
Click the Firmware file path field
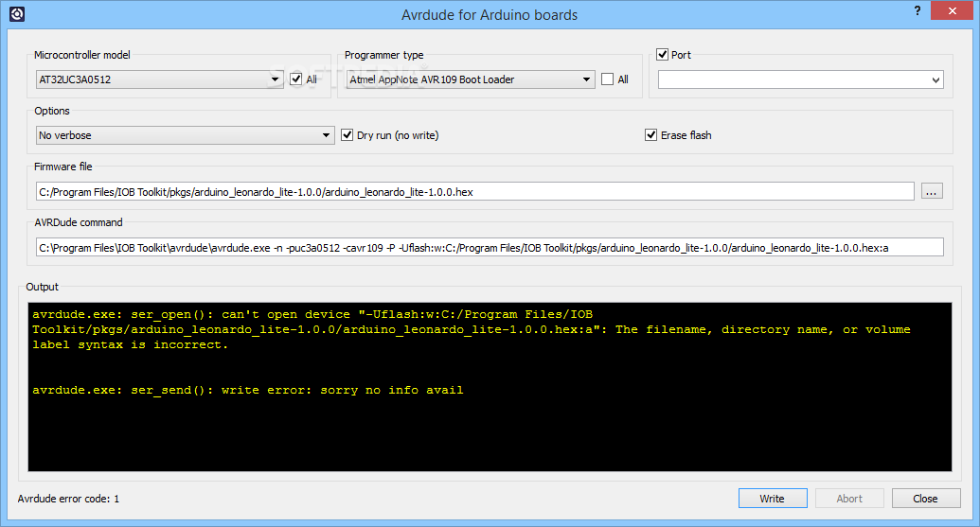(x=475, y=192)
